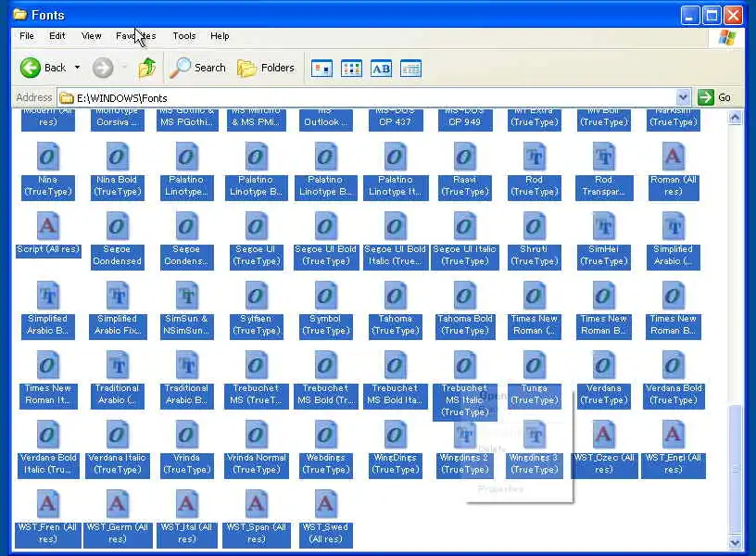Select the SimSun & NSimSun font icon
This screenshot has width=756, height=556.
[x=186, y=297]
